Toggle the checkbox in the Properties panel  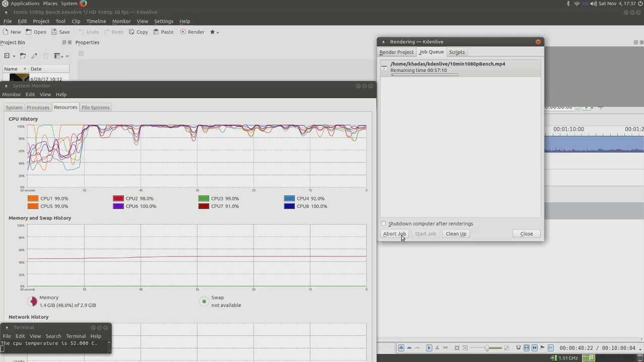[81, 53]
